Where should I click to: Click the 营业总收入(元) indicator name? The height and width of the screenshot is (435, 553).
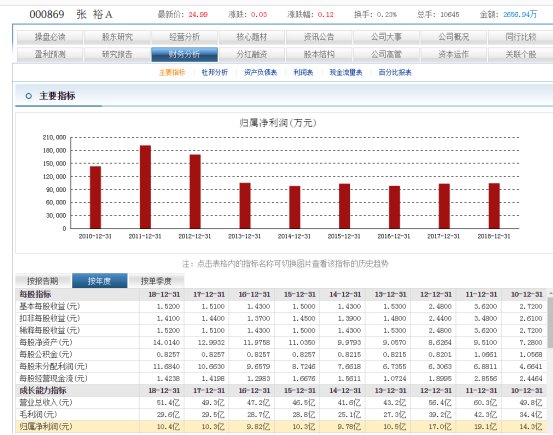pos(46,402)
